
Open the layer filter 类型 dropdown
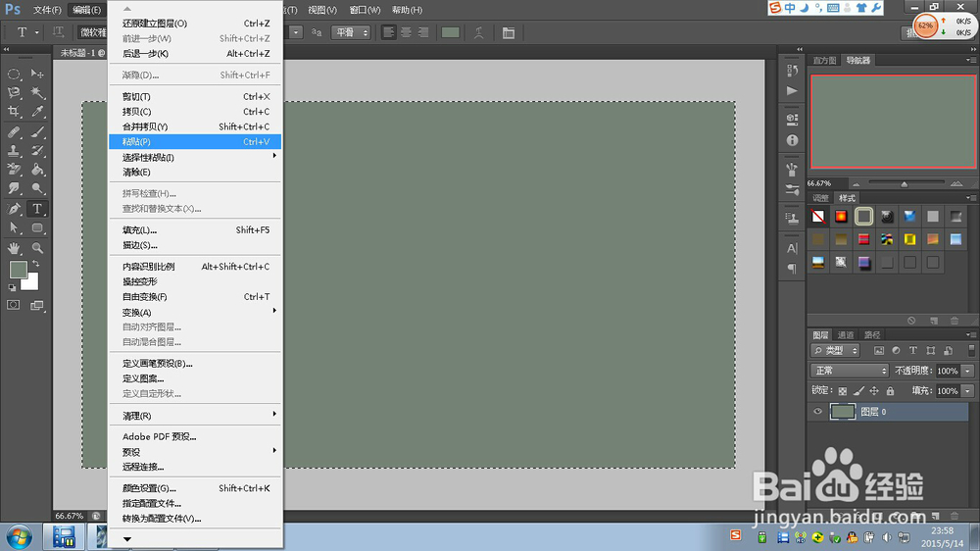pos(836,351)
